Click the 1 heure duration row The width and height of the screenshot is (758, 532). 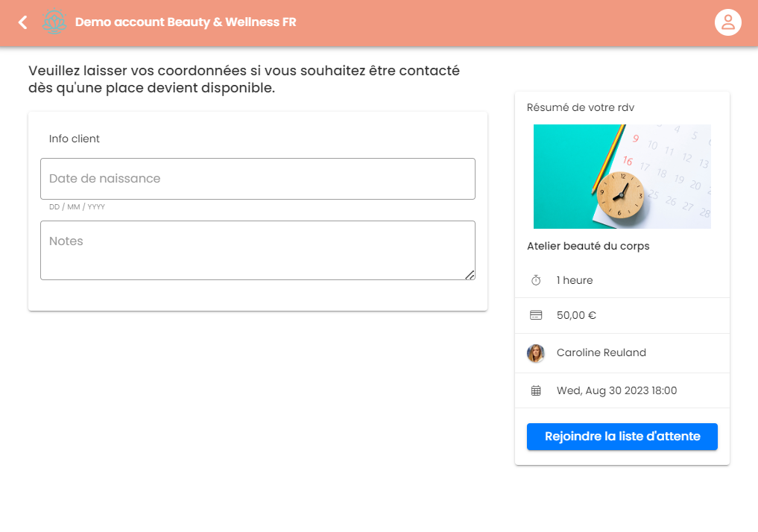(x=622, y=280)
